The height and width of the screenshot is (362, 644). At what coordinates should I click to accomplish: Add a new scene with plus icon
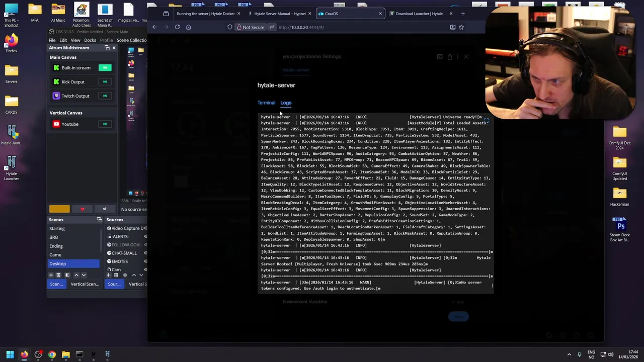point(51,275)
